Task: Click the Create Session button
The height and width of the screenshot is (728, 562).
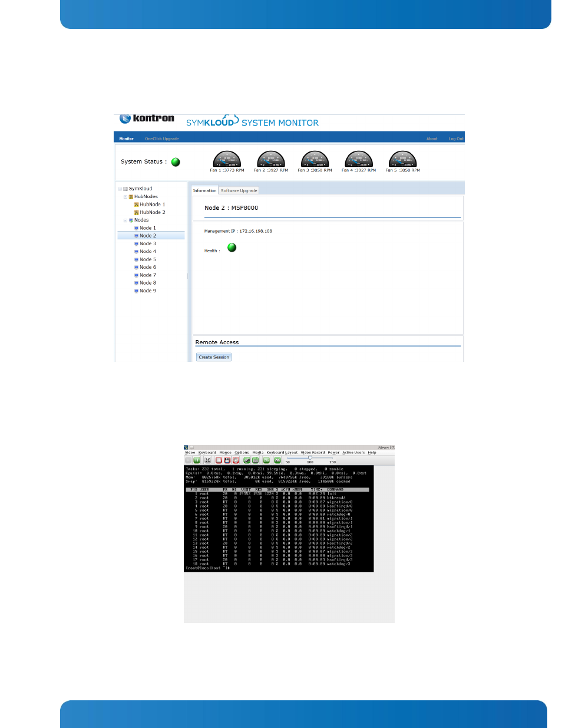Action: (x=214, y=357)
